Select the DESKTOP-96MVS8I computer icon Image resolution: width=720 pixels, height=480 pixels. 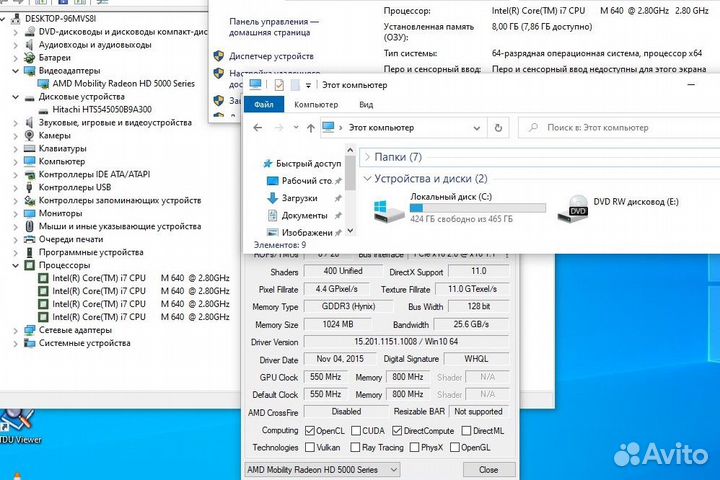pos(16,19)
